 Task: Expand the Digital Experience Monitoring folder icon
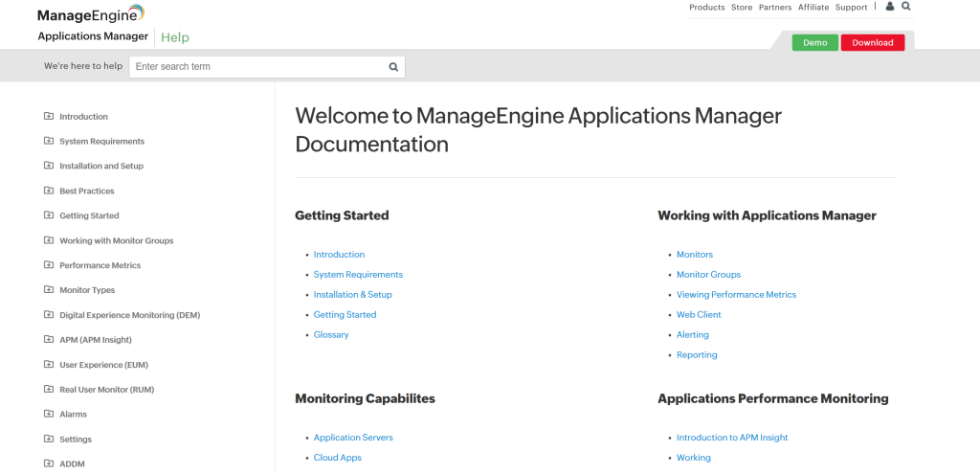pyautogui.click(x=49, y=314)
